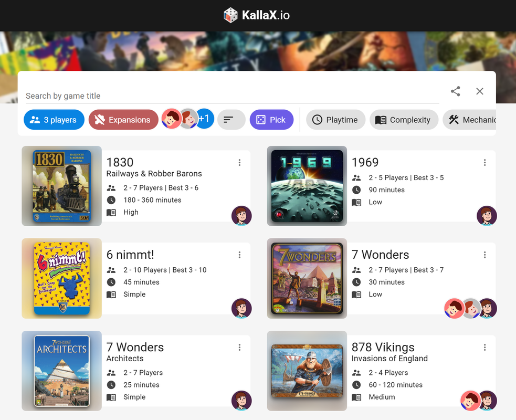This screenshot has width=516, height=420.
Task: Open the three-dot menu for 7 Wonders
Action: (x=485, y=255)
